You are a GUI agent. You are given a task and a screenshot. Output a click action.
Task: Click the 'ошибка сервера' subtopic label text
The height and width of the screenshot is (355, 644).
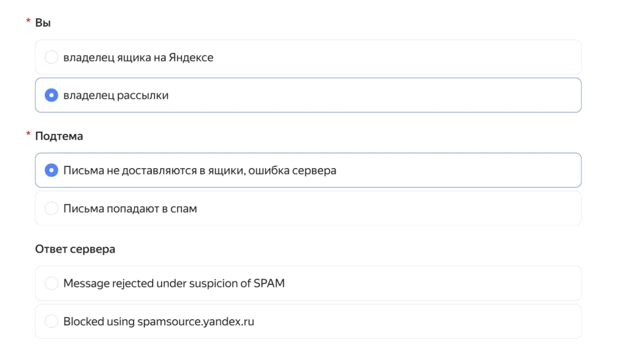pyautogui.click(x=292, y=170)
